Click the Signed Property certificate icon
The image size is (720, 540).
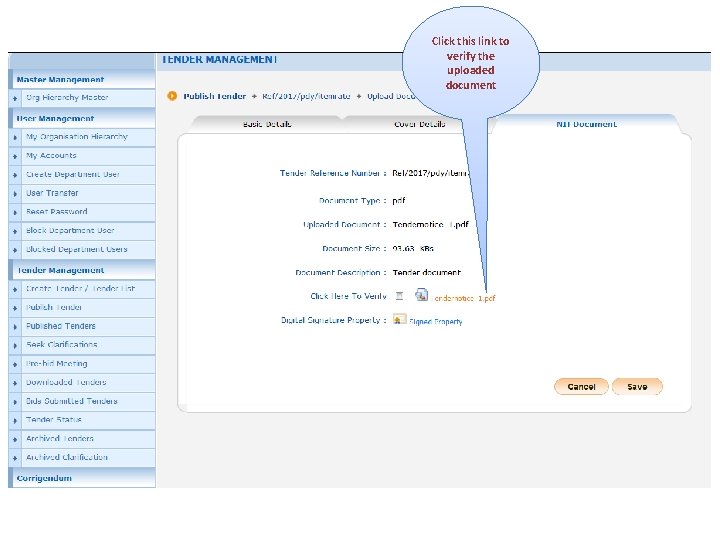coord(399,319)
